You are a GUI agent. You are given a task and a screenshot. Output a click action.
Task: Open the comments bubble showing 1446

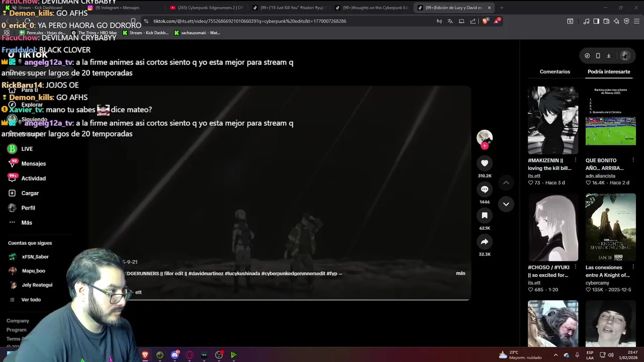[485, 189]
